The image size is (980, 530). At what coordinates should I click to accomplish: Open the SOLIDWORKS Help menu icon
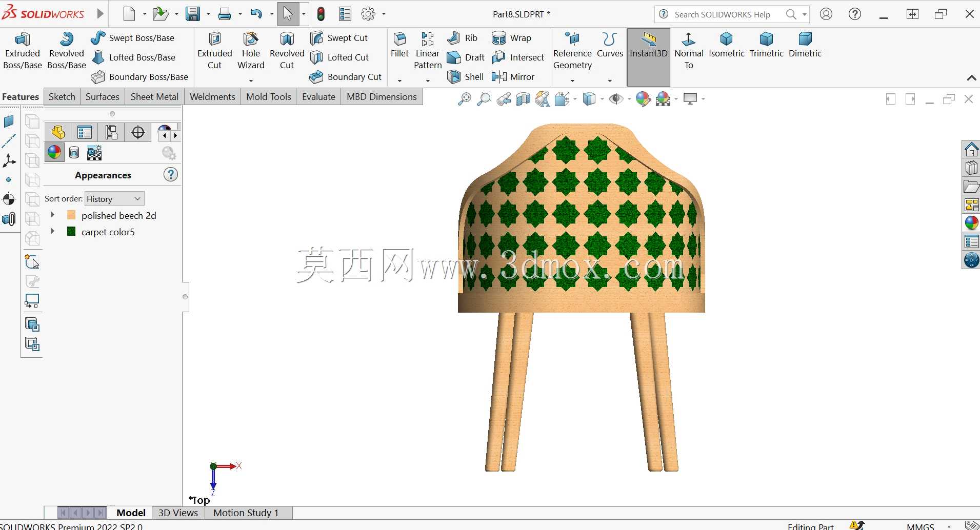pyautogui.click(x=855, y=14)
